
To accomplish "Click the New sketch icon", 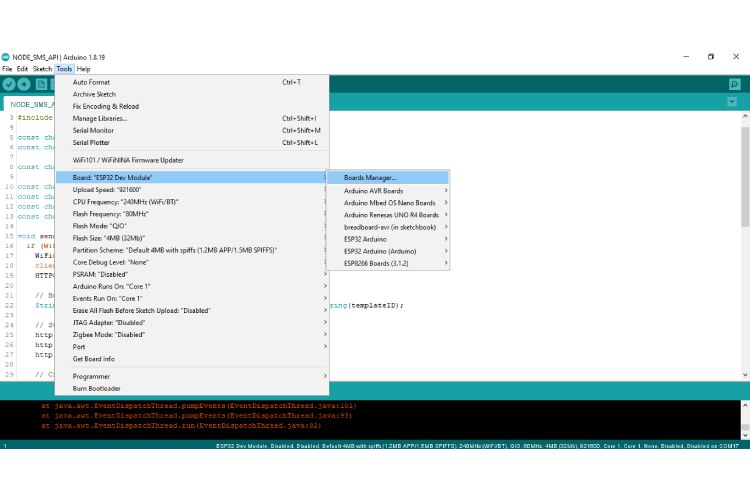I will point(42,85).
